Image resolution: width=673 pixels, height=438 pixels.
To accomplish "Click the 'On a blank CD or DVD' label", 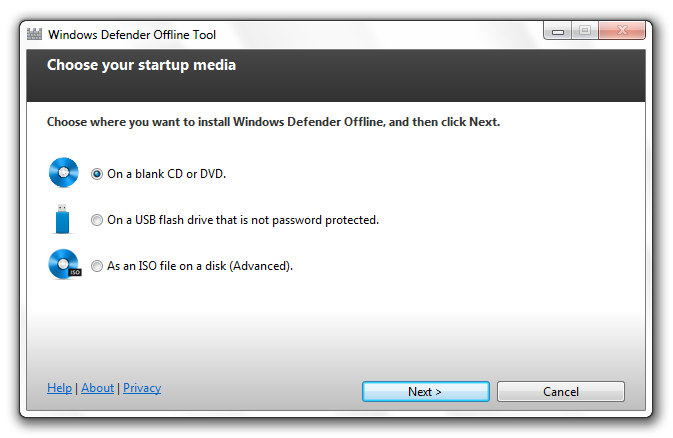I will [167, 174].
